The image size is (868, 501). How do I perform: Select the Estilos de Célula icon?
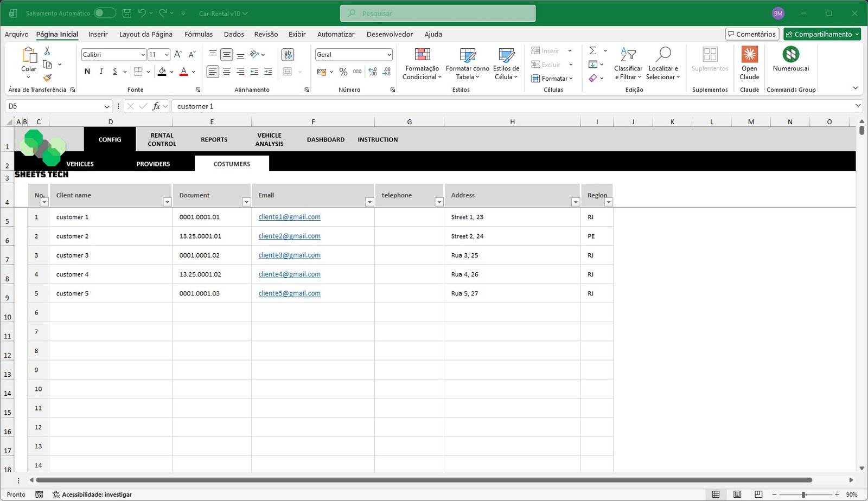(505, 63)
